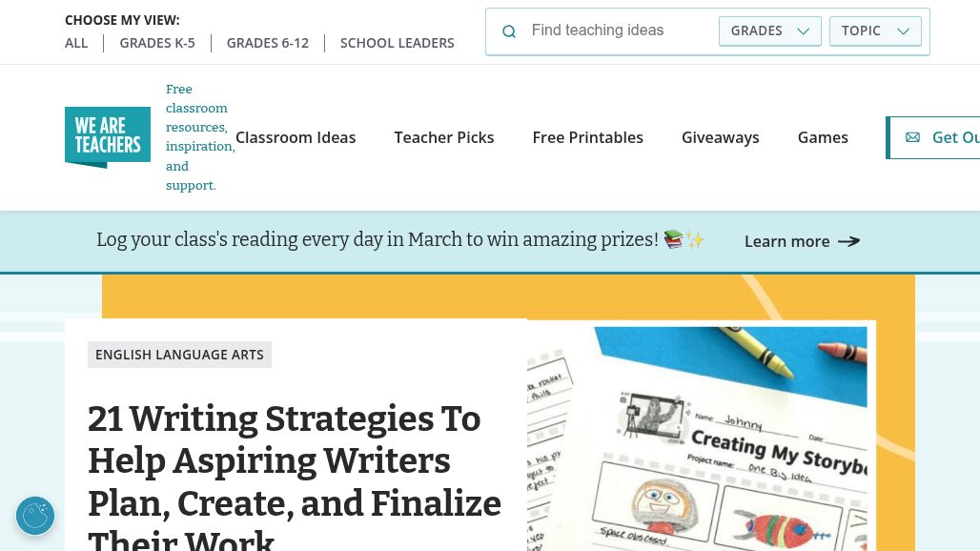Click the search magnifier icon

pos(509,31)
